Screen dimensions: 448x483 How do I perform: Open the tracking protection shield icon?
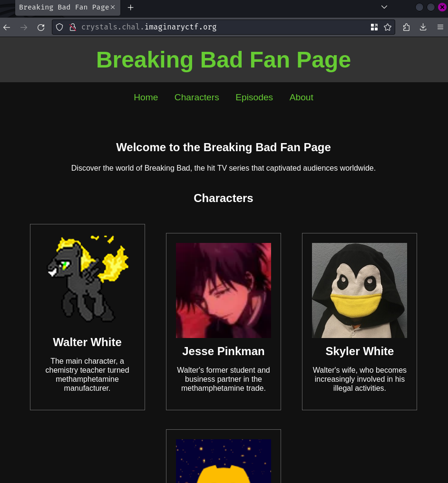59,27
